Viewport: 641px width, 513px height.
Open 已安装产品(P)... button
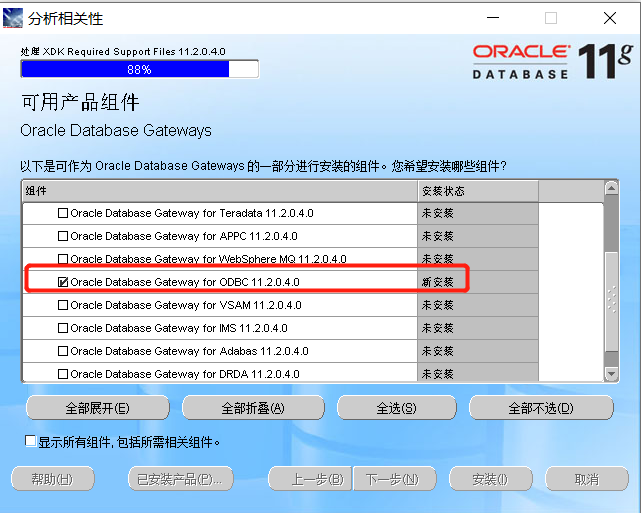181,479
